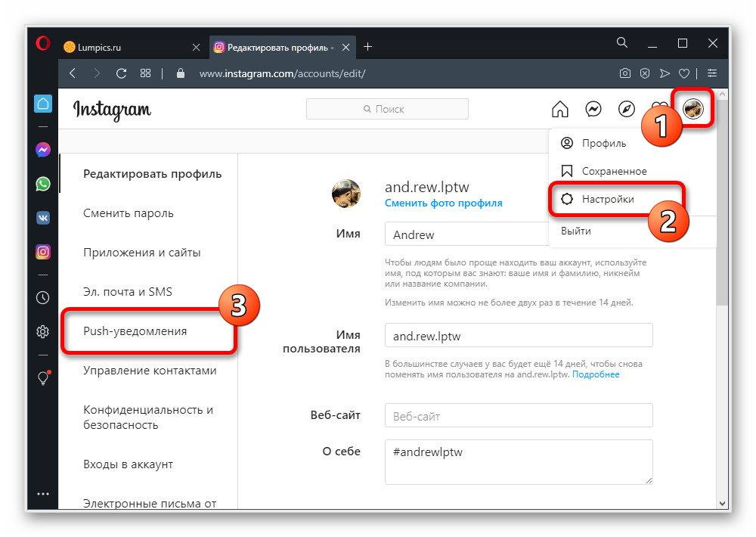Click the and.rew.lptw username heading
Viewport: 756px width, 537px height.
[426, 188]
